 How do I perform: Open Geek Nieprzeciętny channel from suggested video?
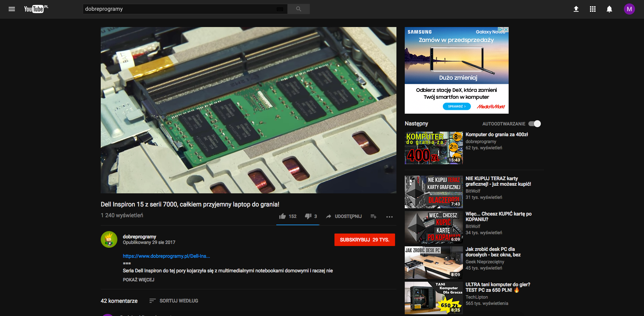485,262
